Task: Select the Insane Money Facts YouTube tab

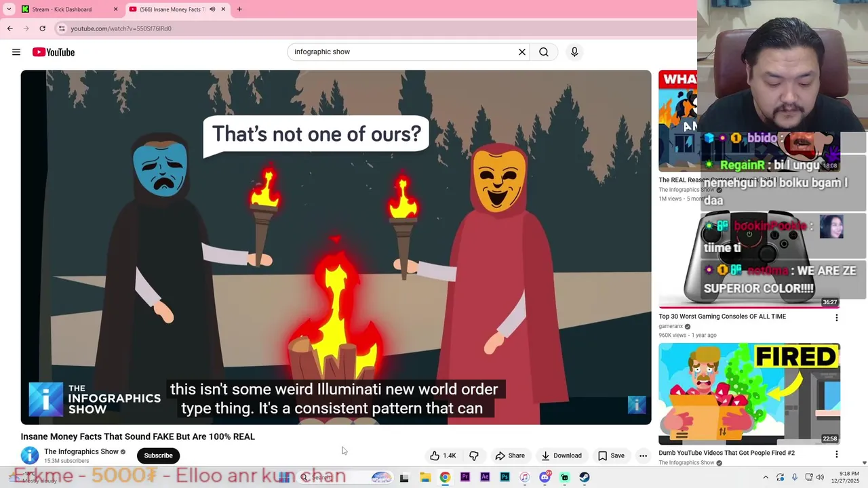Action: (x=178, y=9)
